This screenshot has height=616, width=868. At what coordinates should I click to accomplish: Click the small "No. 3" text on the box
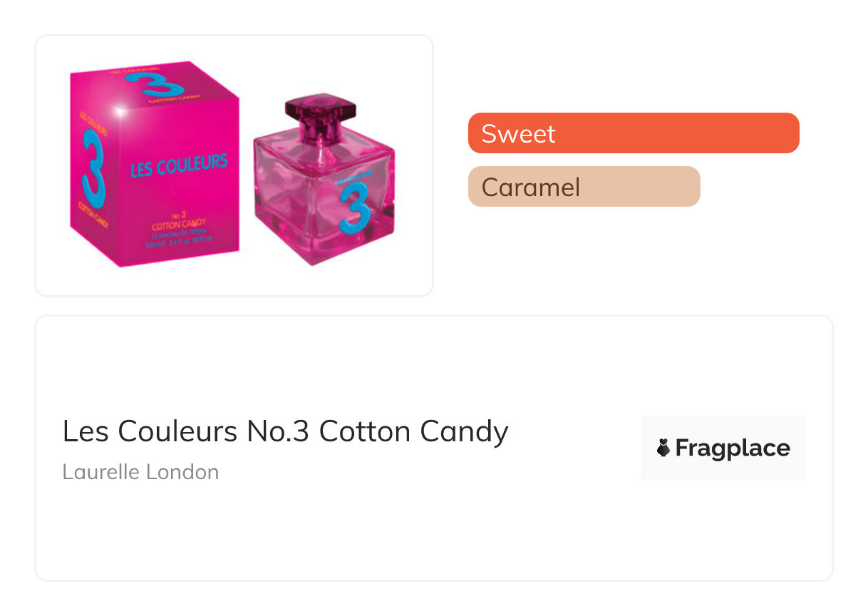point(178,215)
